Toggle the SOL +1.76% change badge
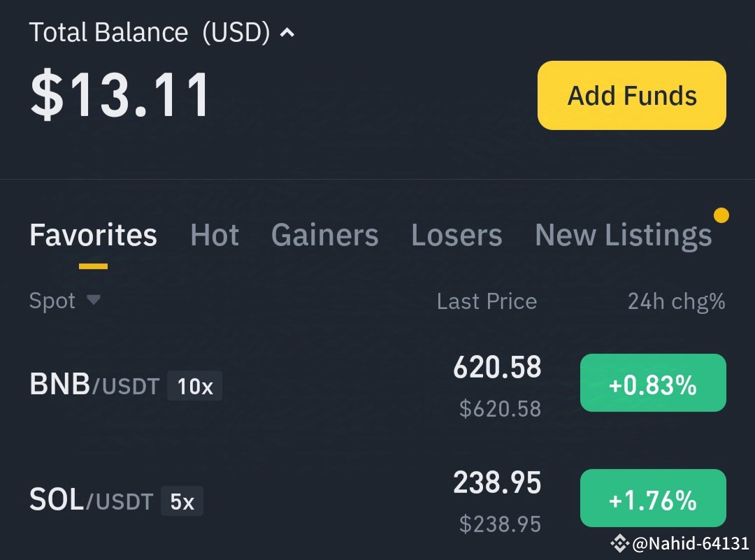 click(653, 498)
